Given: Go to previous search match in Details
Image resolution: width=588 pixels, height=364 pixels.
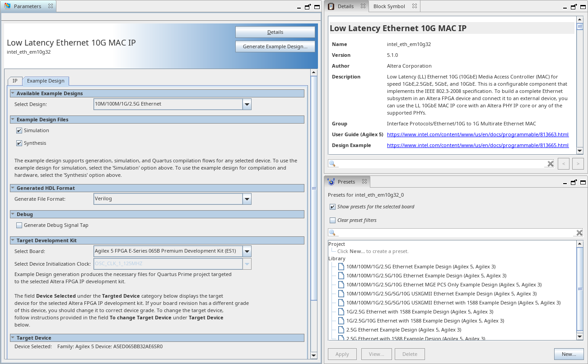Looking at the screenshot, I should click(x=563, y=164).
